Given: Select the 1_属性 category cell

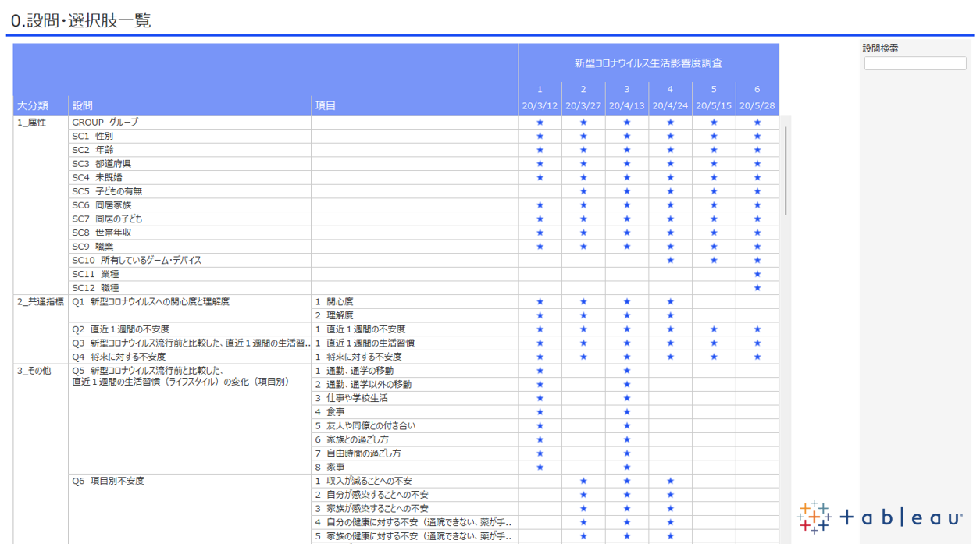Looking at the screenshot, I should click(32, 123).
